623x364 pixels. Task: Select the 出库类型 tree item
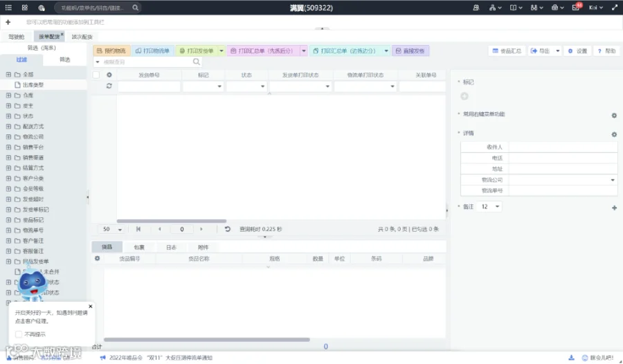pyautogui.click(x=33, y=85)
